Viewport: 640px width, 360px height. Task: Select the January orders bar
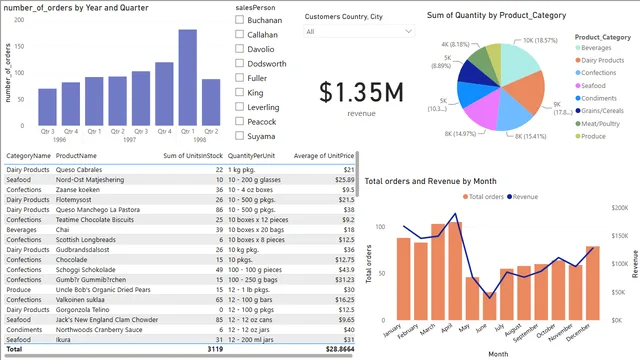pyautogui.click(x=404, y=279)
